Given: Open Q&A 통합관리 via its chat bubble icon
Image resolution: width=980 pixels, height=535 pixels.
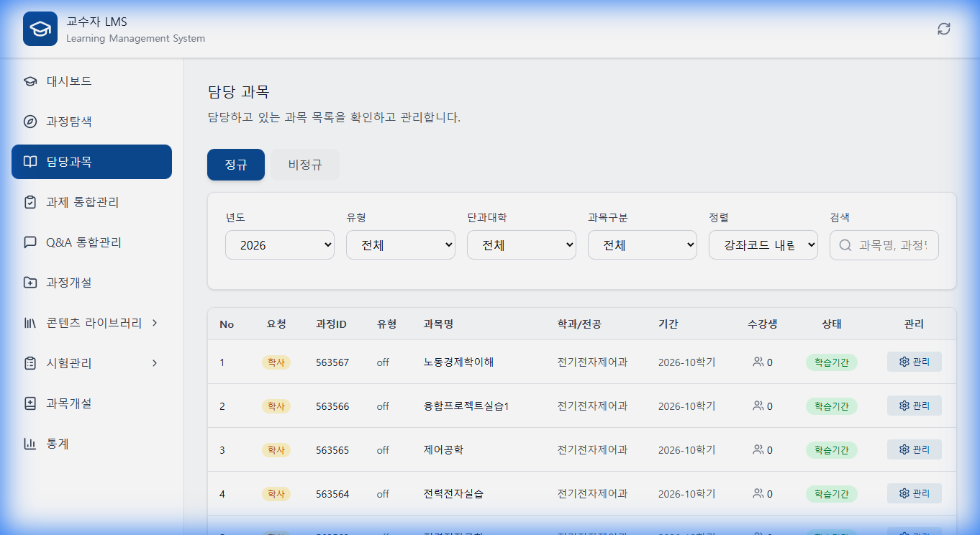Looking at the screenshot, I should (30, 242).
